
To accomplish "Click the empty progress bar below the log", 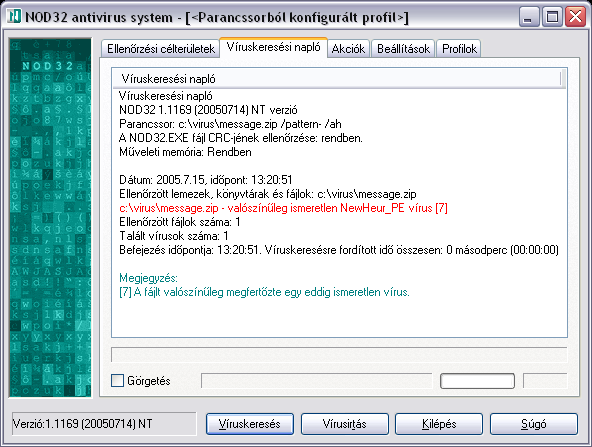I will coord(339,355).
